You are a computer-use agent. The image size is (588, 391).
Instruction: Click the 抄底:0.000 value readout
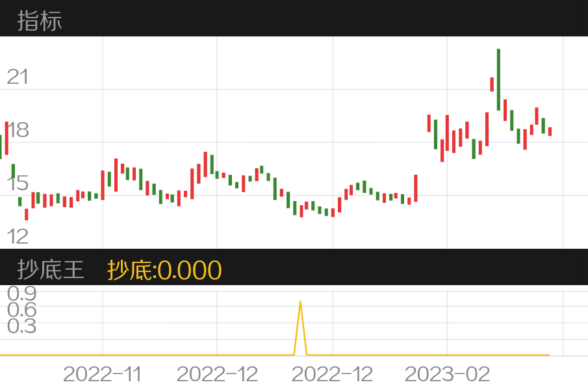click(x=164, y=270)
